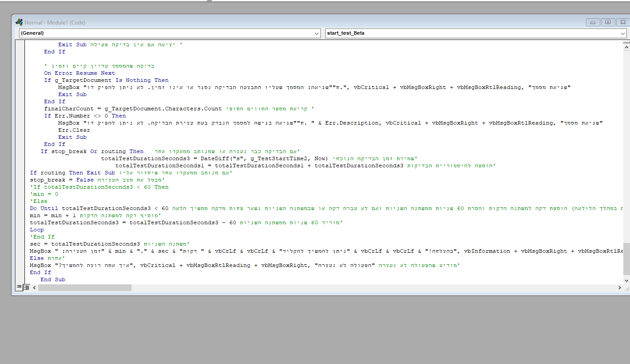Viewport: 630px width, 364px height.
Task: Place cursor on the End Sub line
Action: pyautogui.click(x=52, y=279)
